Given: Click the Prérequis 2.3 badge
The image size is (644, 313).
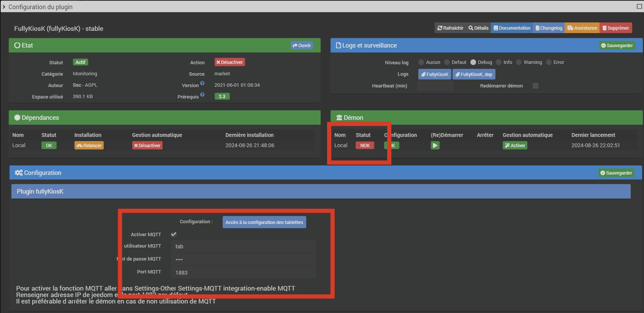Looking at the screenshot, I should point(222,96).
